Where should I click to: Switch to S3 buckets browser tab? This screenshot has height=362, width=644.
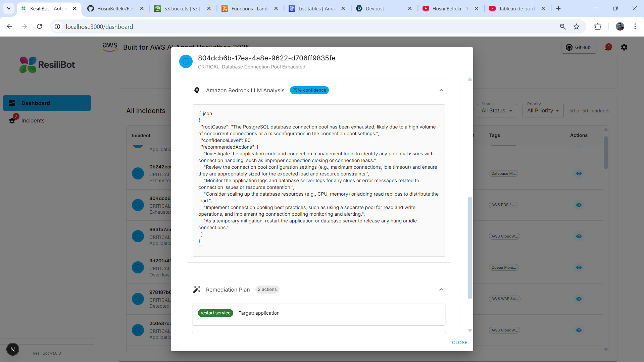pos(182,8)
